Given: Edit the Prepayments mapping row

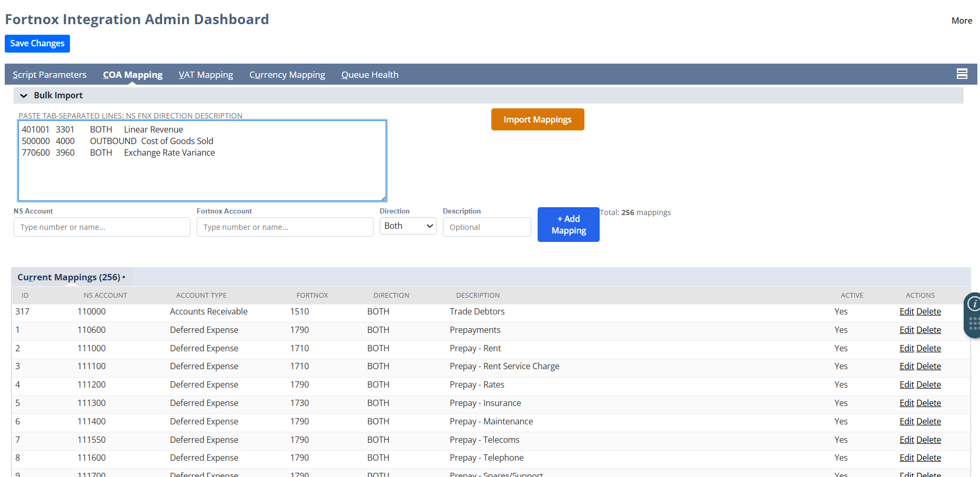Looking at the screenshot, I should 907,330.
